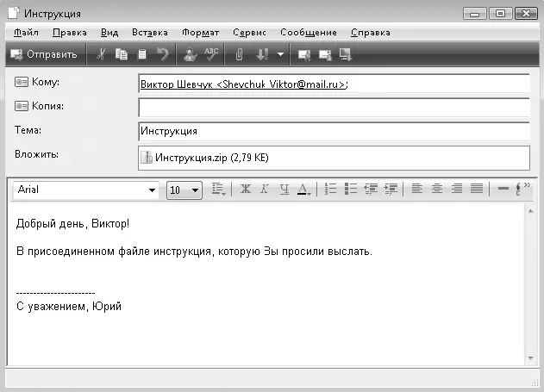
Task: Click the Cut scissors icon
Action: pyautogui.click(x=101, y=54)
